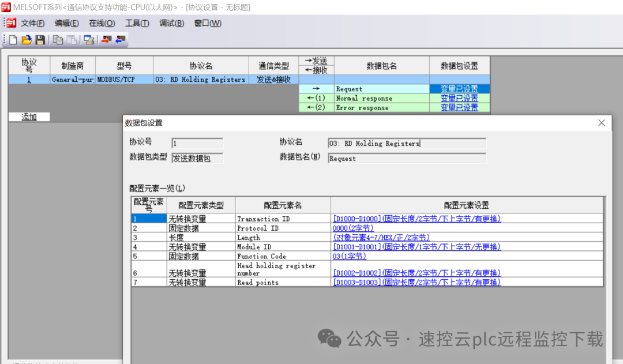Save using the floppy disk icon
The image size is (623, 364).
tap(40, 40)
